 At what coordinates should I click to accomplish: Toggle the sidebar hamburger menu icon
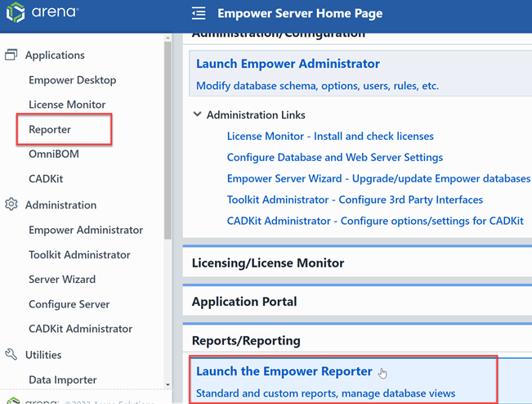coord(199,13)
